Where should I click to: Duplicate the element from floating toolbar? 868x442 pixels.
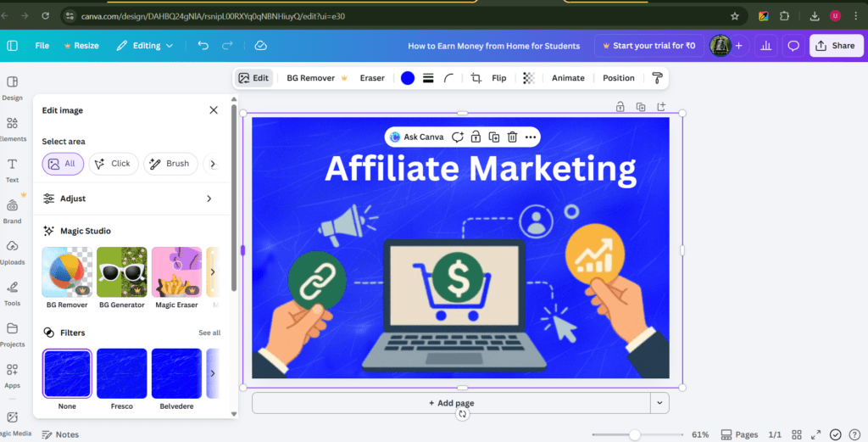pos(494,137)
